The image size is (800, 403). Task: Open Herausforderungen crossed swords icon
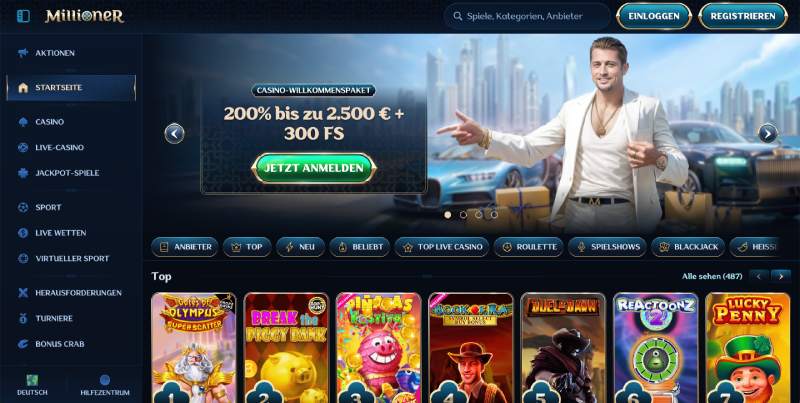(x=23, y=293)
